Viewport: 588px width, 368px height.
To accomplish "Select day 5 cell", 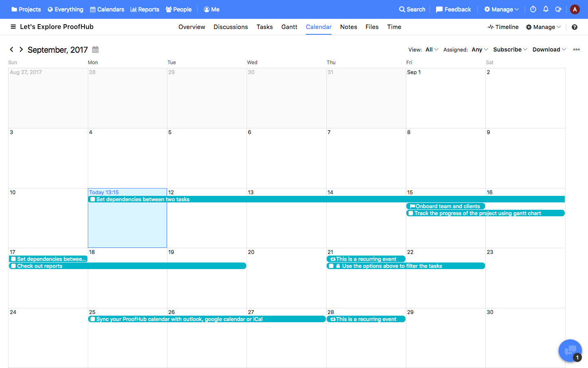I will 207,158.
